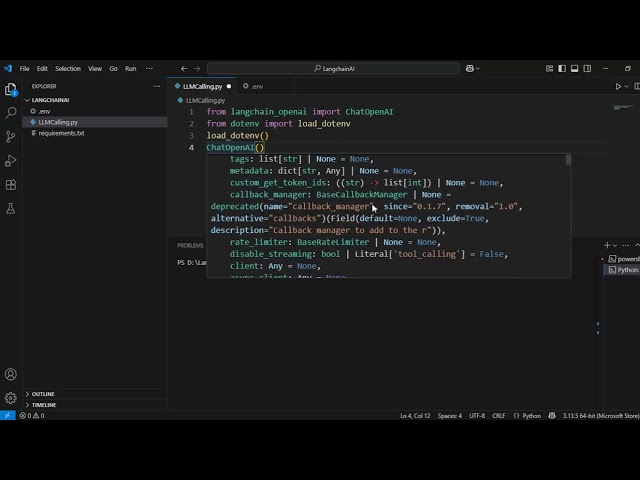
Task: Place cursor on ChatOpenAI() line 4
Action: pos(236,147)
